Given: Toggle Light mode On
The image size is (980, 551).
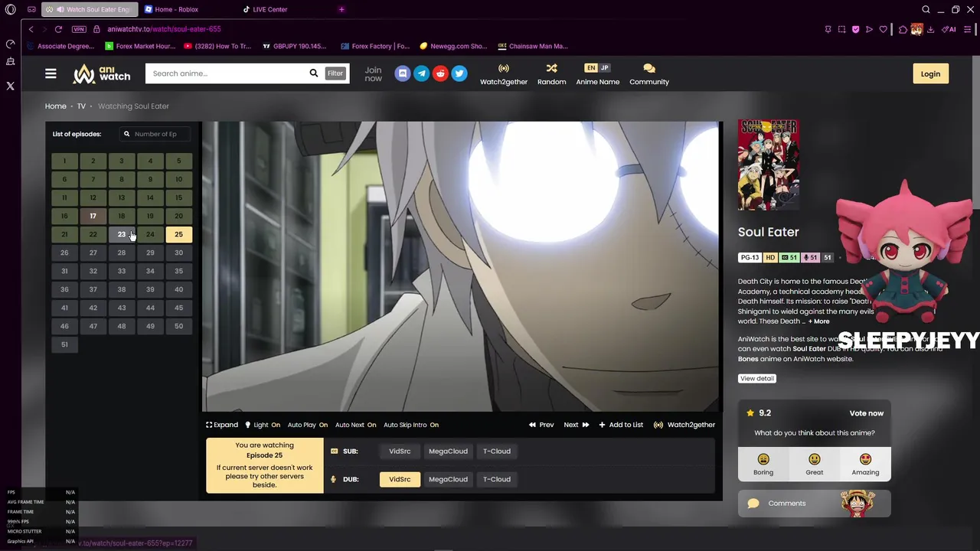Looking at the screenshot, I should (262, 425).
